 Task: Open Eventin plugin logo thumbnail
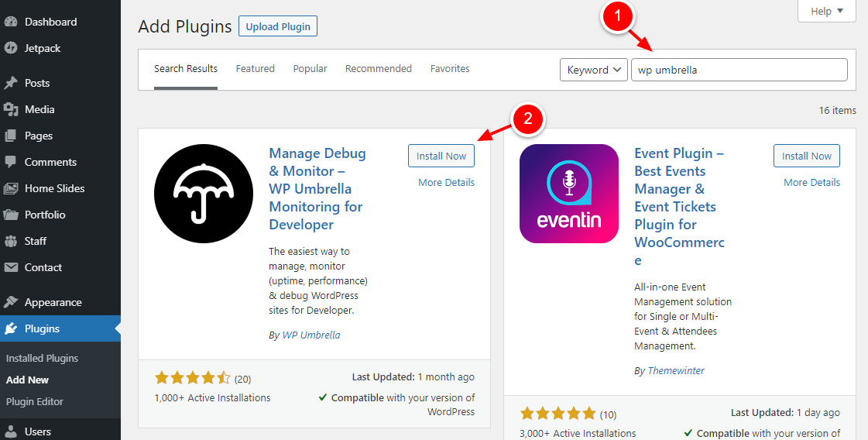(569, 194)
